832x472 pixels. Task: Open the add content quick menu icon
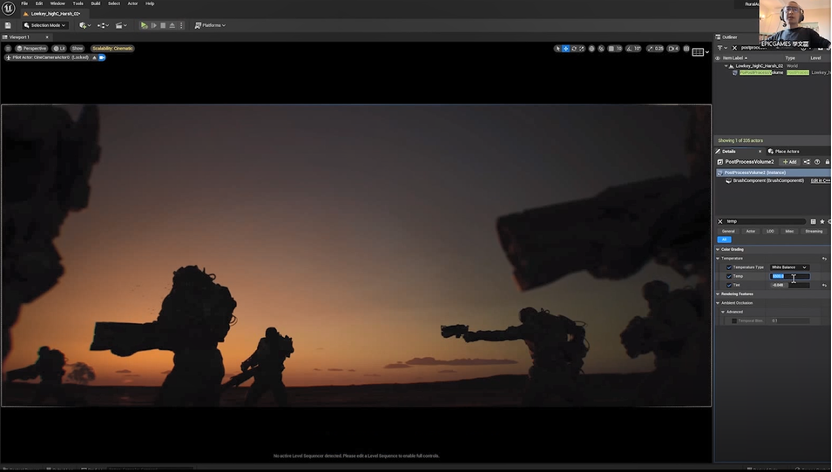(x=84, y=25)
